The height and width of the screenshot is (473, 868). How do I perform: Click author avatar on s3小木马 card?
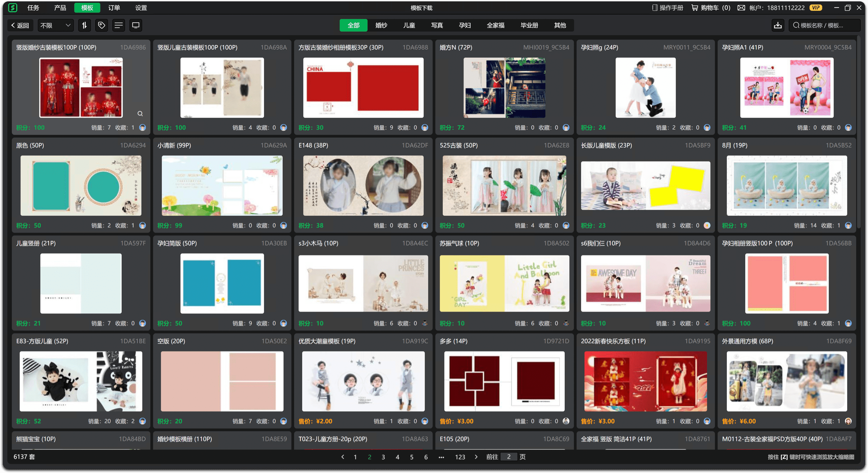pos(425,323)
